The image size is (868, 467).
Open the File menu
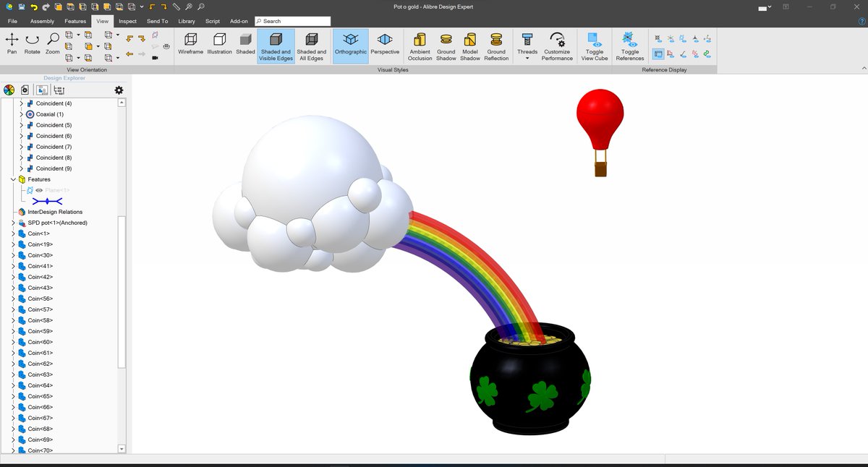(x=12, y=21)
